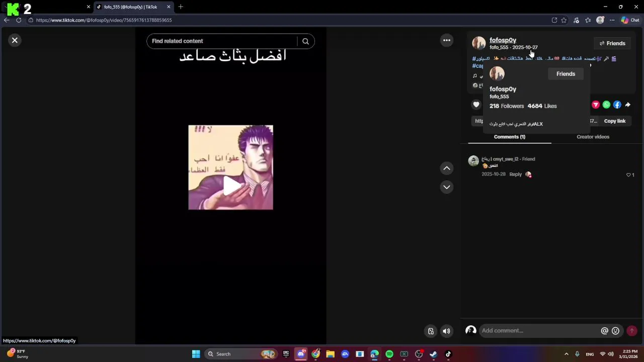The height and width of the screenshot is (362, 644).
Task: Mute the video volume speaker icon
Action: tap(446, 331)
